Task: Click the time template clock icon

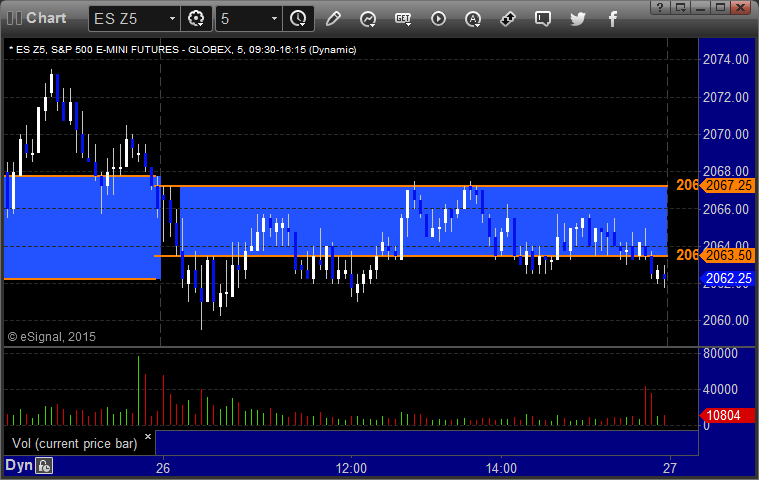Action: pos(298,19)
